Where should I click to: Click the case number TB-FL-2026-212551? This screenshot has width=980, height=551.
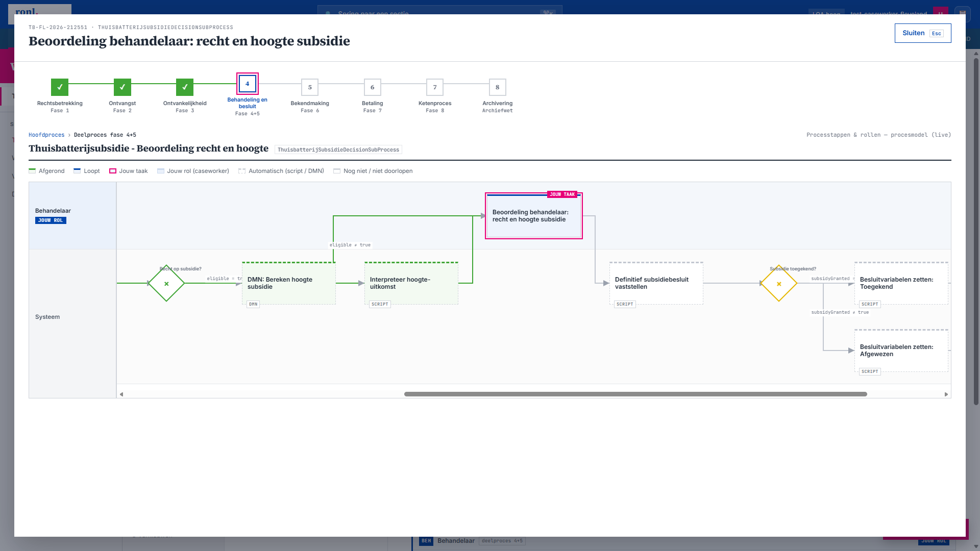click(x=58, y=28)
